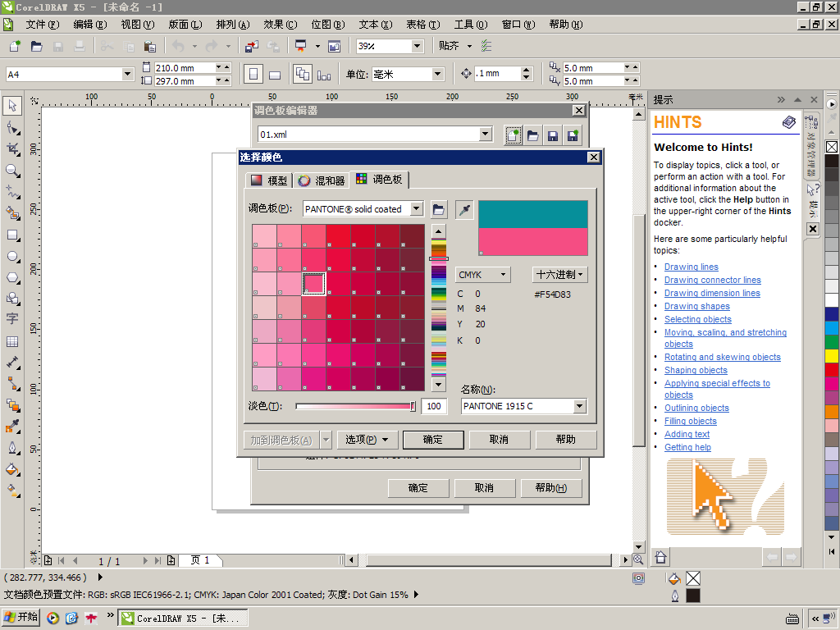Select the Text tool in toolbox
This screenshot has width=840, height=630.
tap(12, 319)
